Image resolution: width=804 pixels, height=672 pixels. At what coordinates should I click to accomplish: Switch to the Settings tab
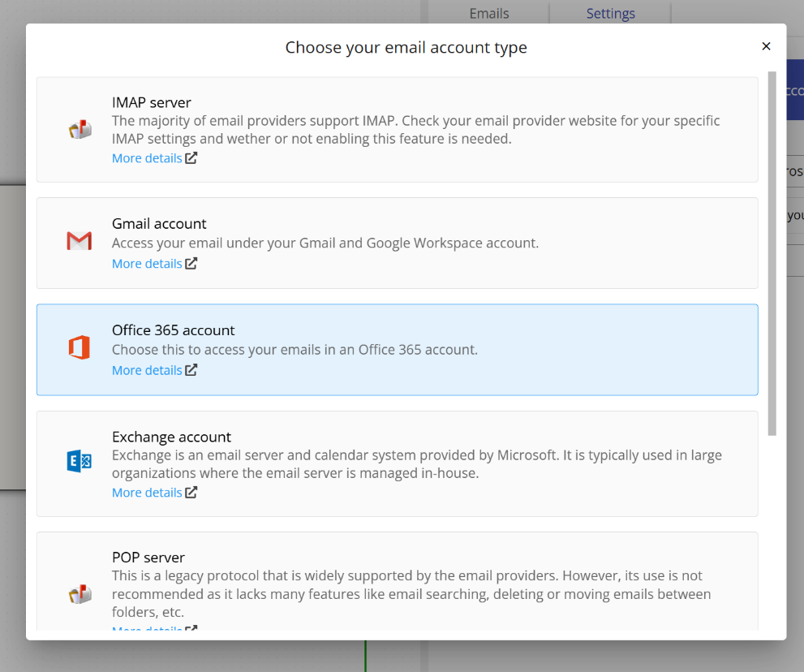click(609, 13)
